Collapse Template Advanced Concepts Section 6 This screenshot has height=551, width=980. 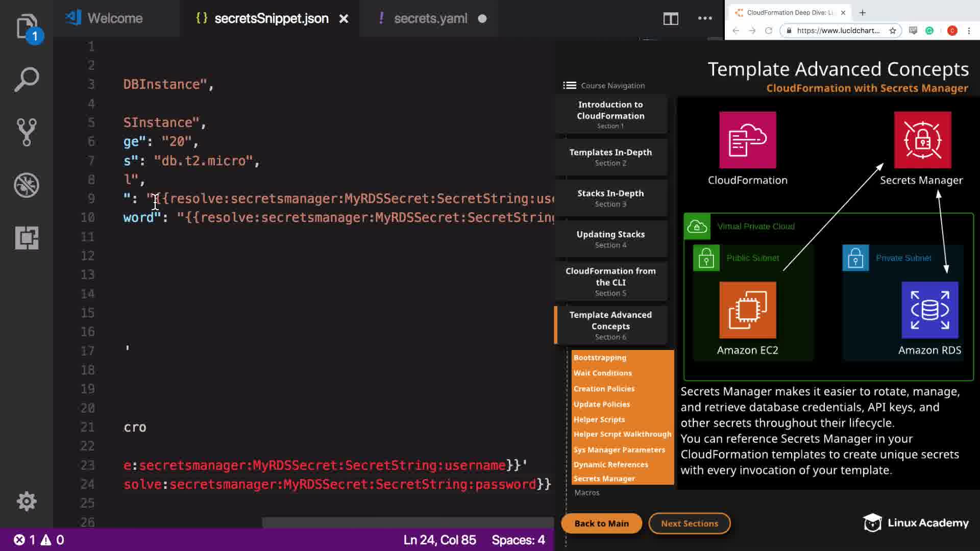pyautogui.click(x=610, y=325)
